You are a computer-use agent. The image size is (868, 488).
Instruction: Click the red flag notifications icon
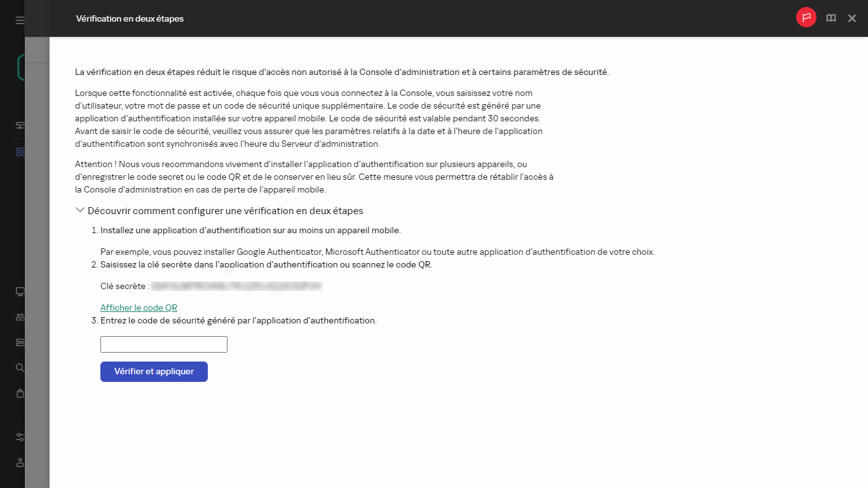click(806, 18)
